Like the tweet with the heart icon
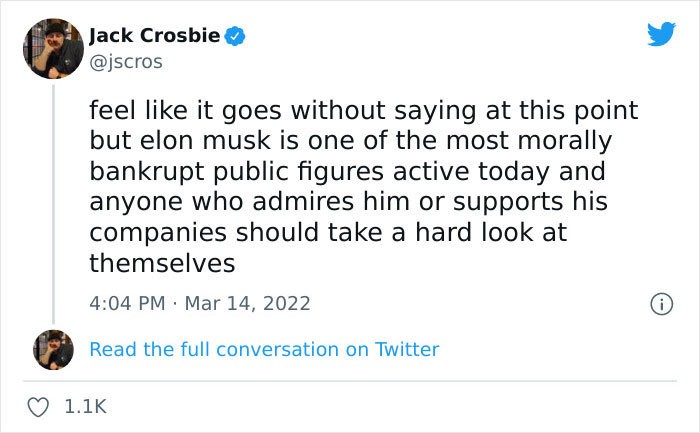 [x=39, y=407]
